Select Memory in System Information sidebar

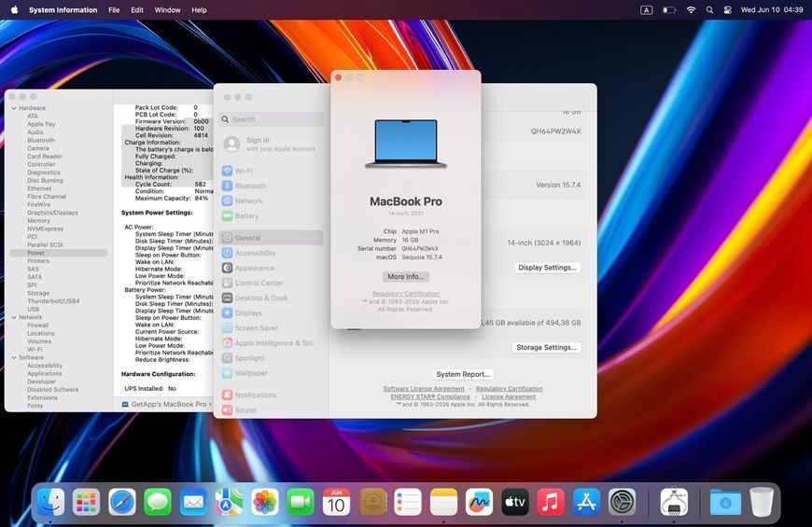pos(39,221)
